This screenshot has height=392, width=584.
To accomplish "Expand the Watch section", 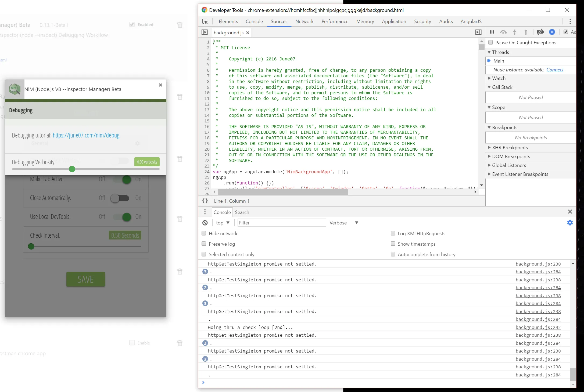I will (x=499, y=78).
